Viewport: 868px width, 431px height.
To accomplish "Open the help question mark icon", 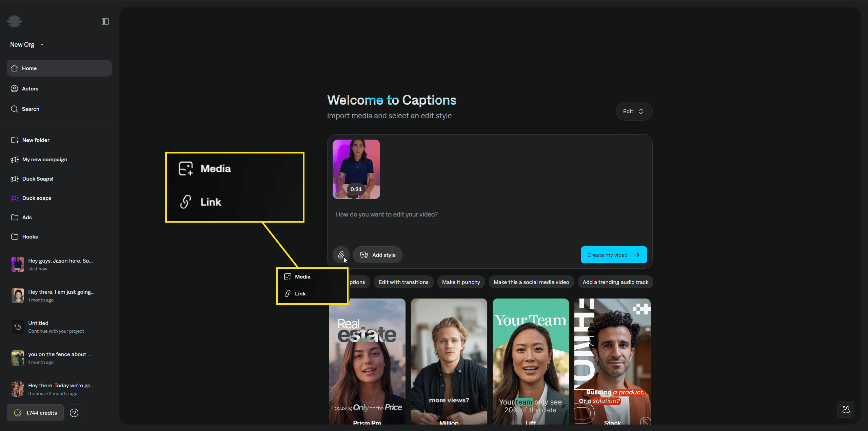I will point(74,413).
